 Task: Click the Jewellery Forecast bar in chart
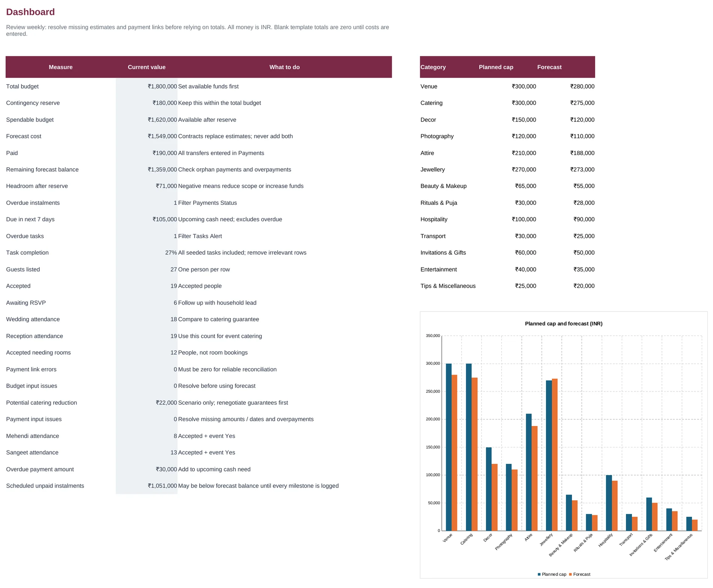coord(555,454)
